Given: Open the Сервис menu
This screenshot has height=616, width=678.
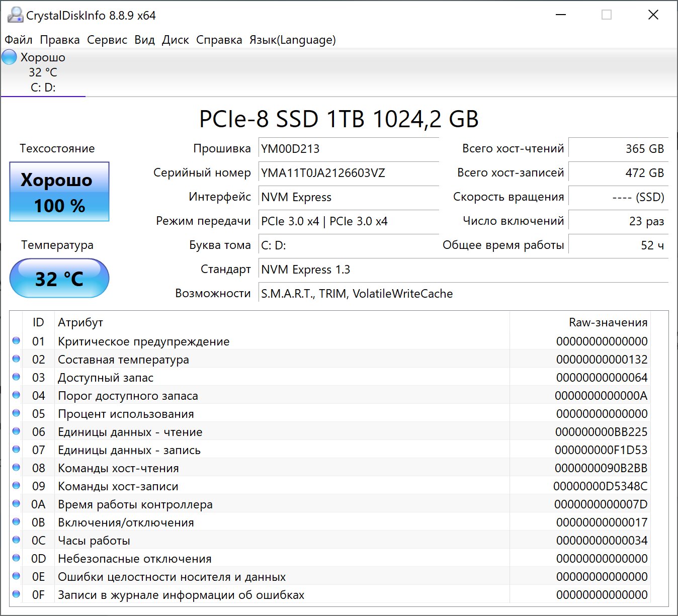Looking at the screenshot, I should (x=107, y=40).
